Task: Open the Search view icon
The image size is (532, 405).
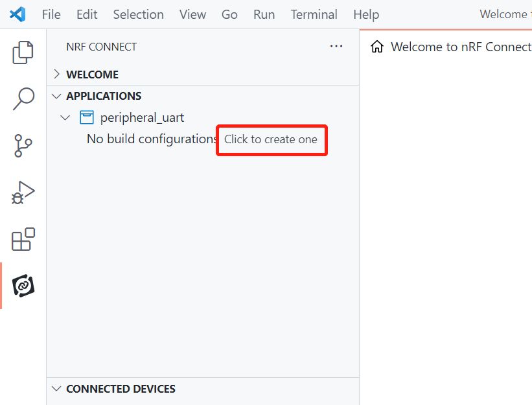Action: point(23,99)
